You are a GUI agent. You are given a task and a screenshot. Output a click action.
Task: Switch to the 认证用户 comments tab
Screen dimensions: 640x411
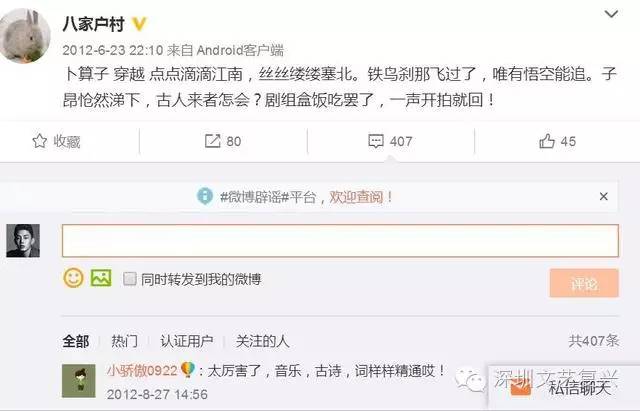(187, 341)
